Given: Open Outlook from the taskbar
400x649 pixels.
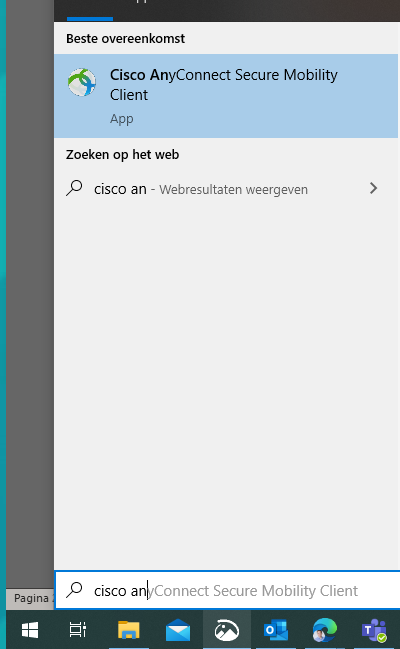Looking at the screenshot, I should point(276,630).
